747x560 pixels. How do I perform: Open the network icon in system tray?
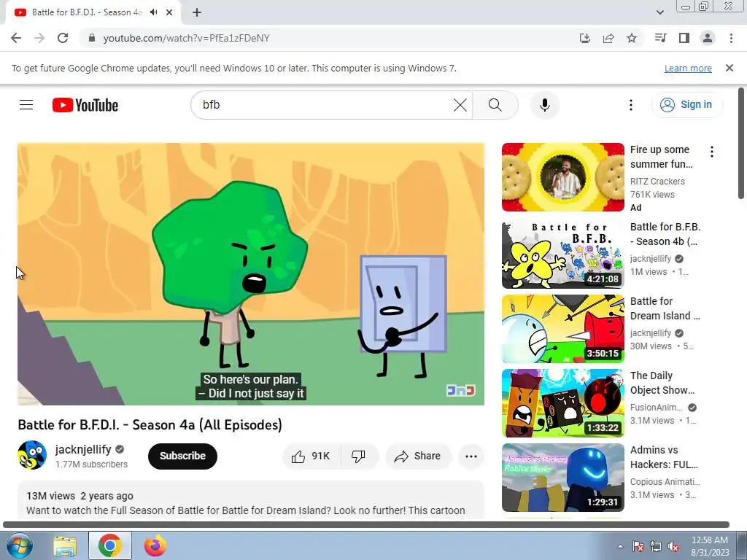[656, 547]
